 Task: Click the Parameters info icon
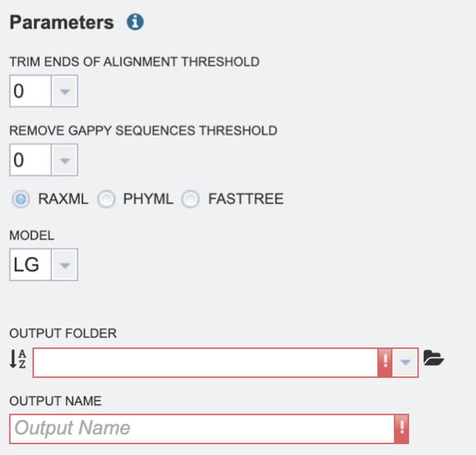[135, 22]
